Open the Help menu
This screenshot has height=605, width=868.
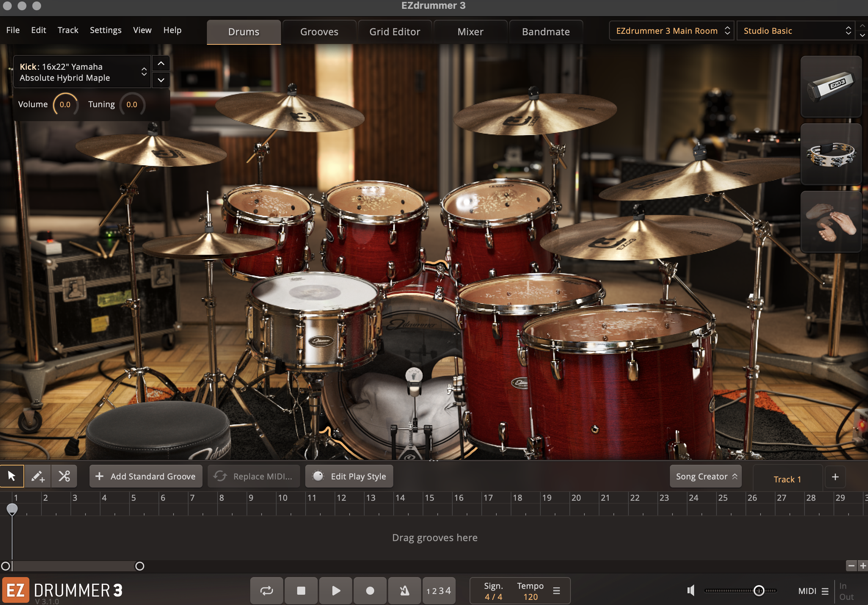[172, 30]
